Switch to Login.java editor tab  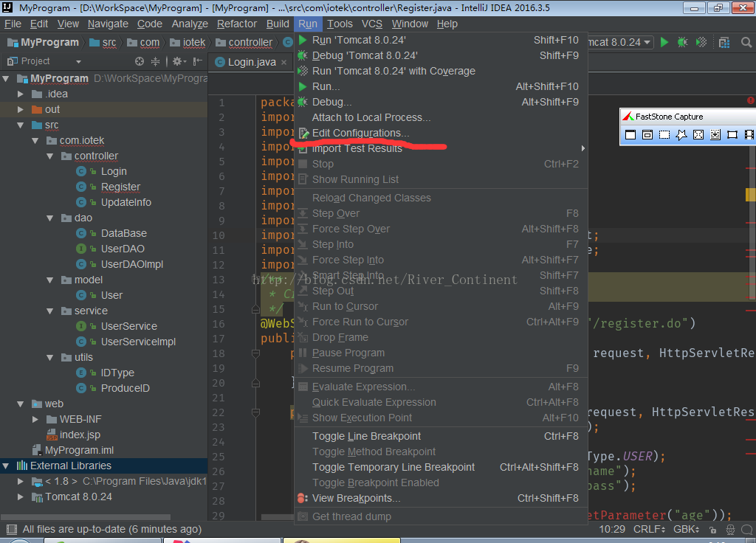252,62
